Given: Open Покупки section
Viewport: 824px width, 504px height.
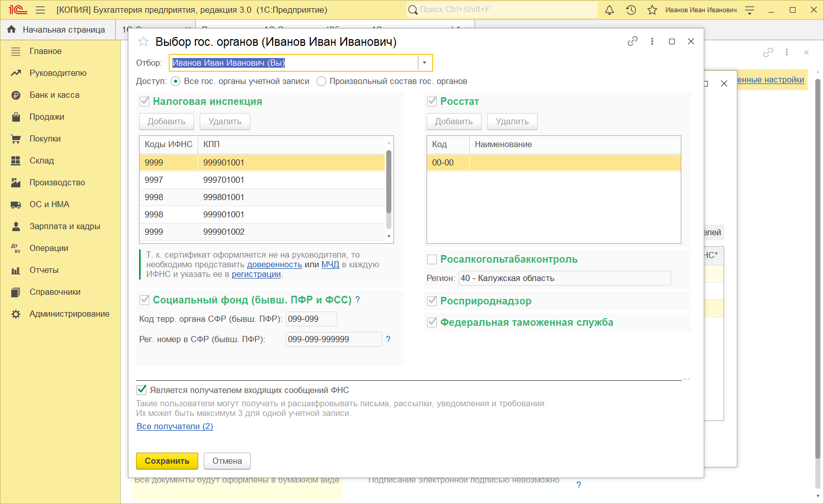Looking at the screenshot, I should 45,139.
